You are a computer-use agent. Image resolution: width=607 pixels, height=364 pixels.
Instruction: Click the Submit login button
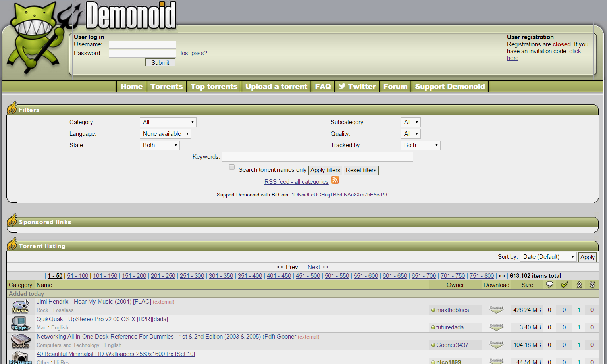(x=160, y=62)
